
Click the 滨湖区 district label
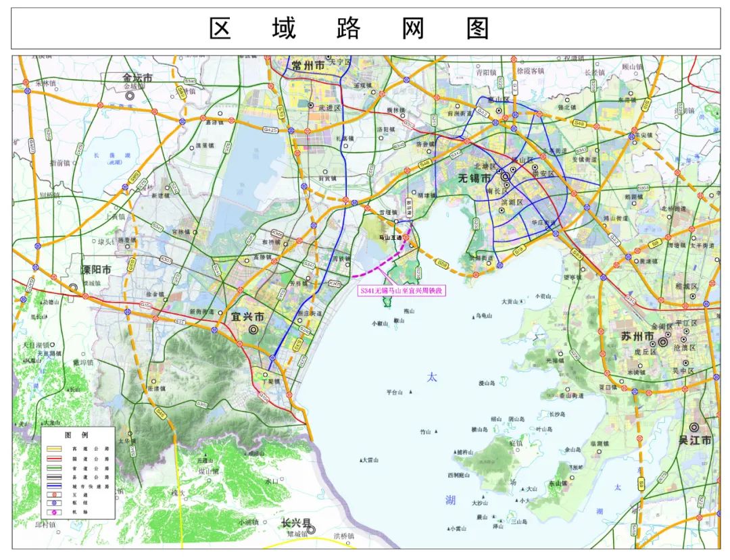(x=512, y=203)
